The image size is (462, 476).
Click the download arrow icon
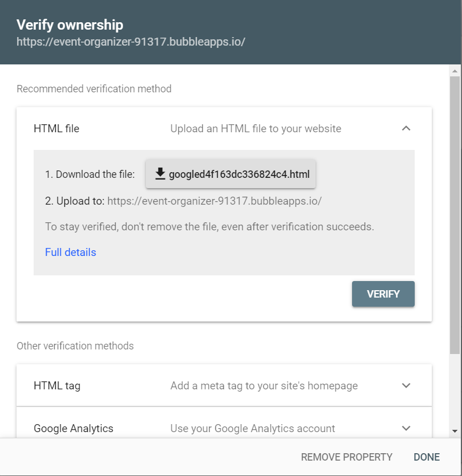click(160, 174)
